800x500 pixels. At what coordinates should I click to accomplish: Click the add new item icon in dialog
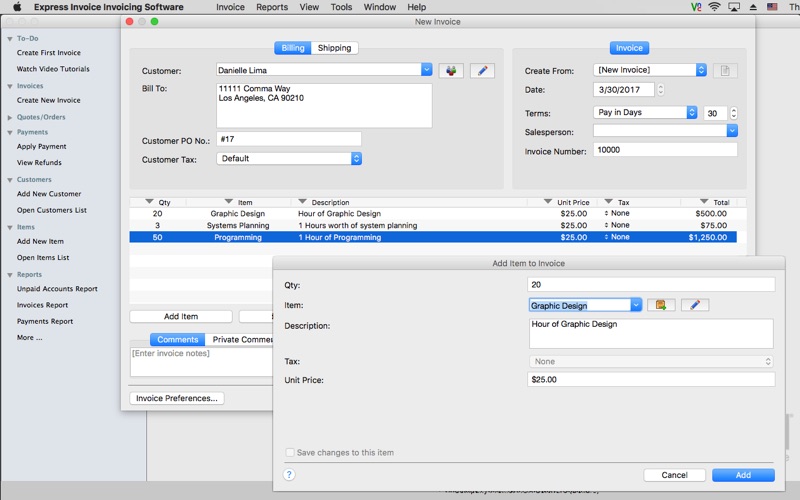pos(661,305)
